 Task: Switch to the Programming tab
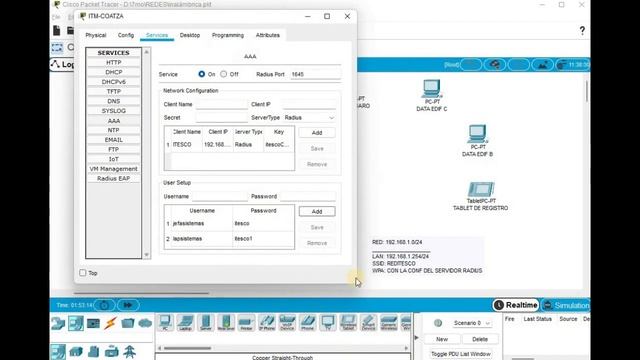228,35
